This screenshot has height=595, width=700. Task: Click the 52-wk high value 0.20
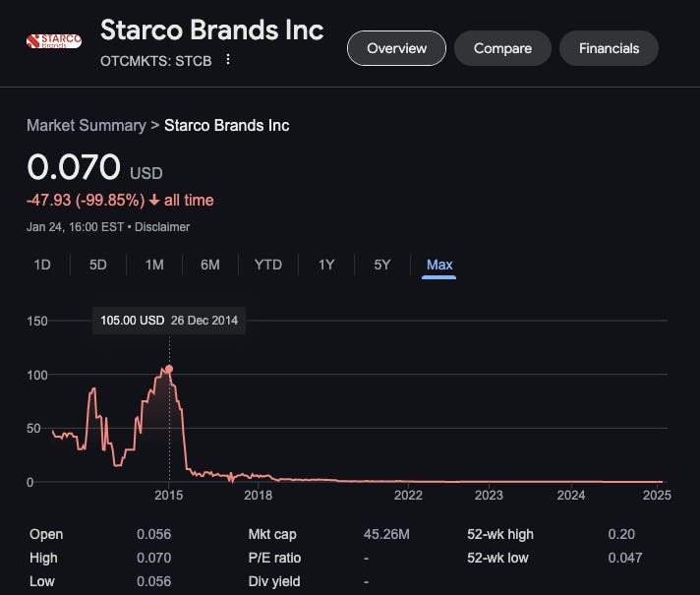tap(621, 534)
